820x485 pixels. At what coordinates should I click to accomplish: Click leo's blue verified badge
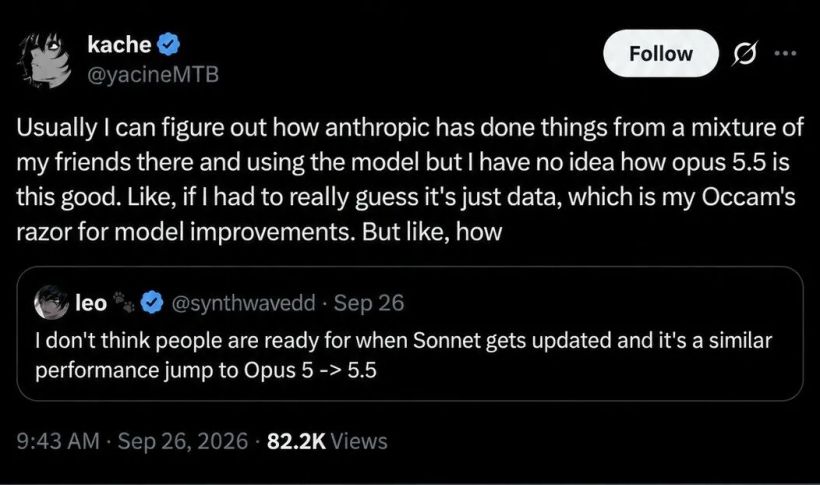coord(152,302)
